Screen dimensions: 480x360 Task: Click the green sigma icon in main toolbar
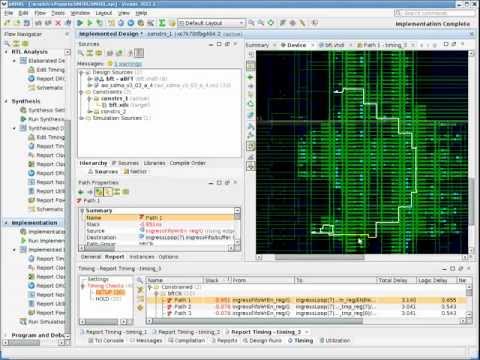pos(162,23)
